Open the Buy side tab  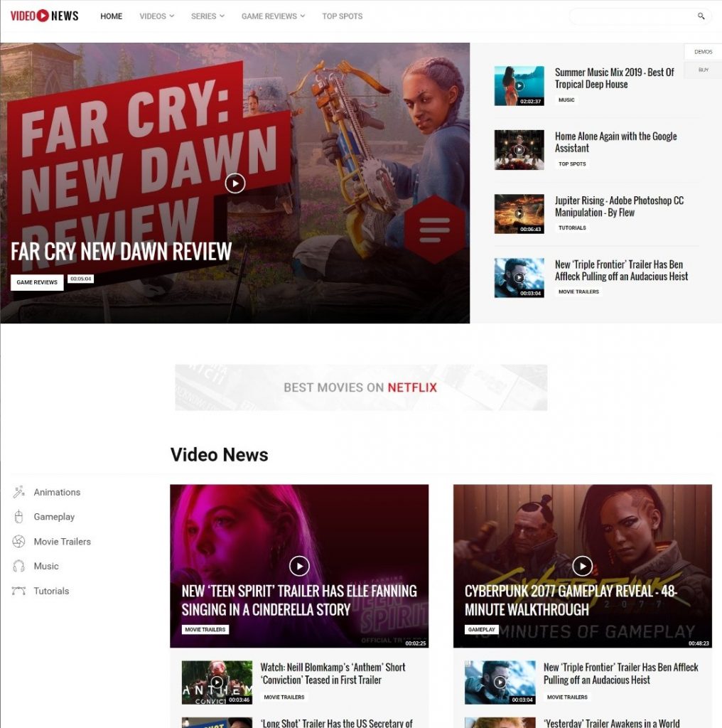[x=703, y=70]
